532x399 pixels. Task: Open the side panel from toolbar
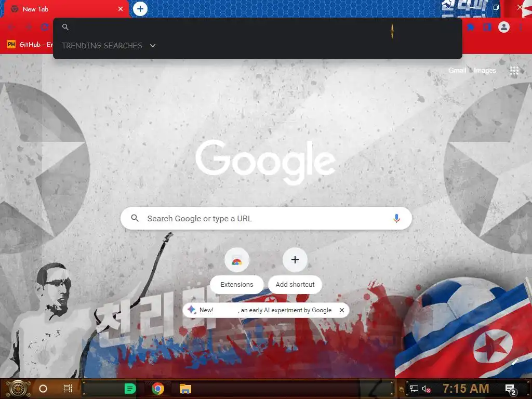click(x=487, y=27)
